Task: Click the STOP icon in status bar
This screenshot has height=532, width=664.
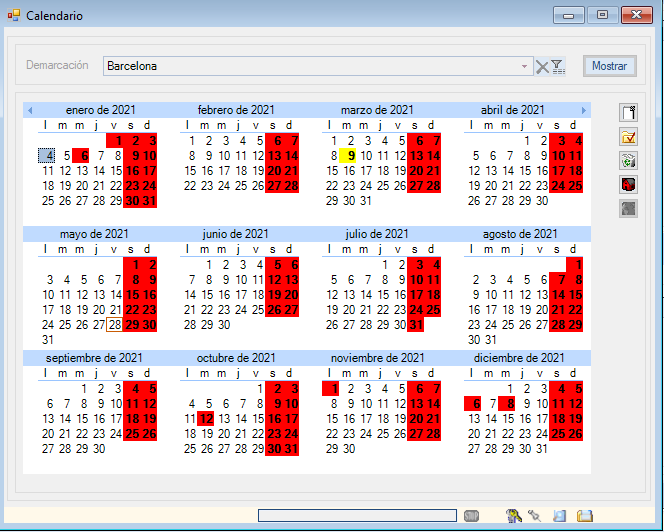Action: pos(472,516)
